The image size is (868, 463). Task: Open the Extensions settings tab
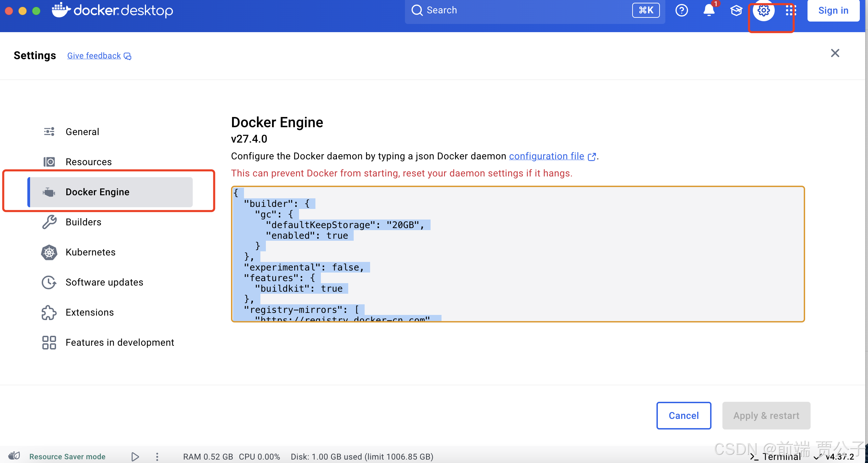tap(110, 312)
